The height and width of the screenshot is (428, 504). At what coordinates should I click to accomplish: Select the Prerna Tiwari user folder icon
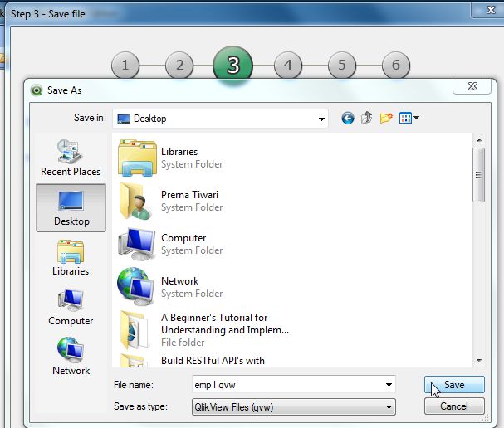135,201
